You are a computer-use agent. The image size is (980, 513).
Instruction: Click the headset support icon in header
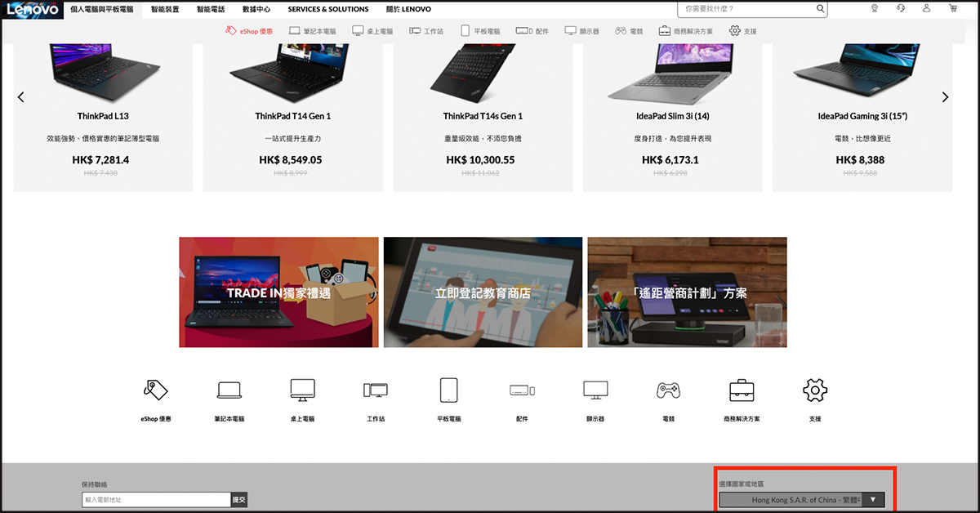[900, 9]
